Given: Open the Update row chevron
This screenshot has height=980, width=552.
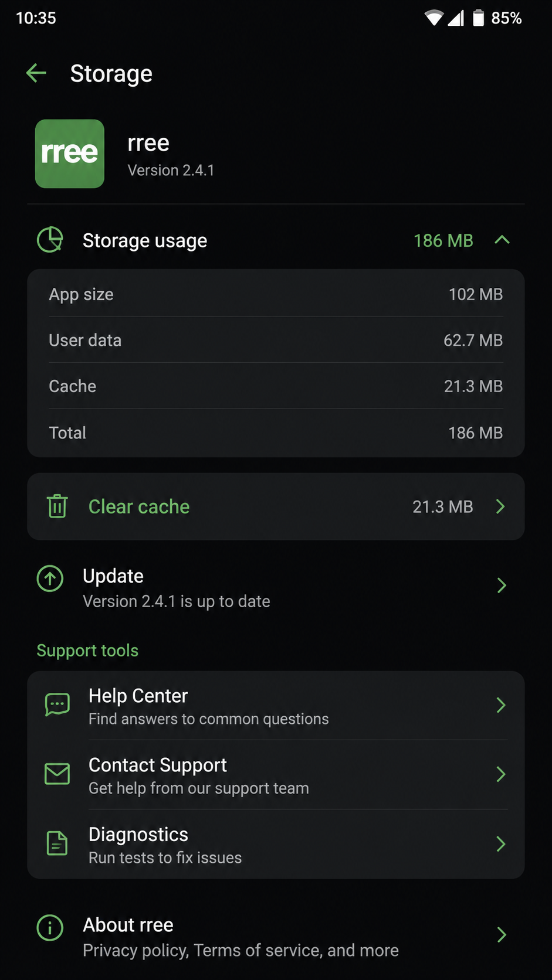Looking at the screenshot, I should click(x=502, y=585).
